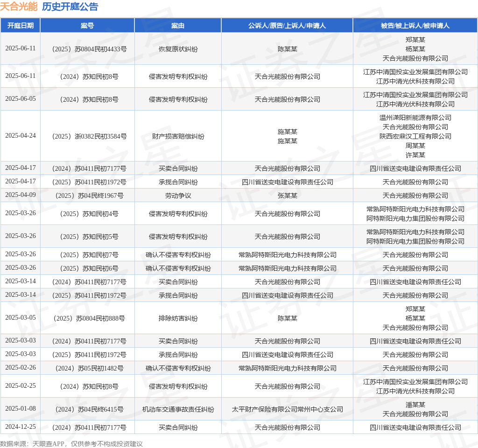Click case number (2025)苏0804民初4433号
478x448 pixels.
(x=89, y=49)
